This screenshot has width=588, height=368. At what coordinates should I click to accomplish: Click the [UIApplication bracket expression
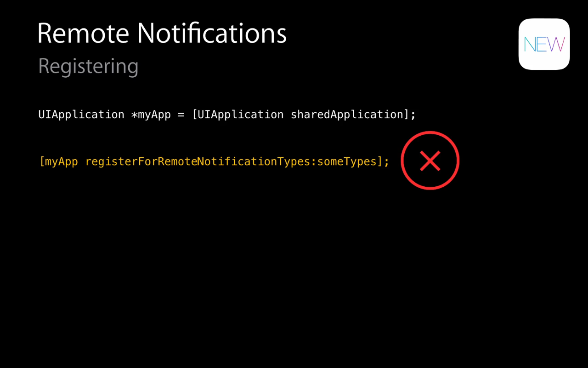[x=237, y=115]
